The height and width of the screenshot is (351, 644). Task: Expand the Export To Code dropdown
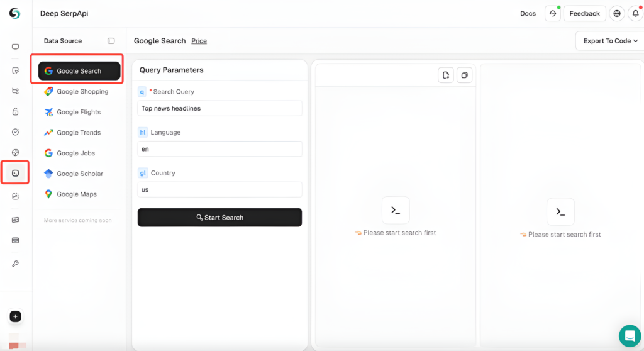tap(610, 41)
